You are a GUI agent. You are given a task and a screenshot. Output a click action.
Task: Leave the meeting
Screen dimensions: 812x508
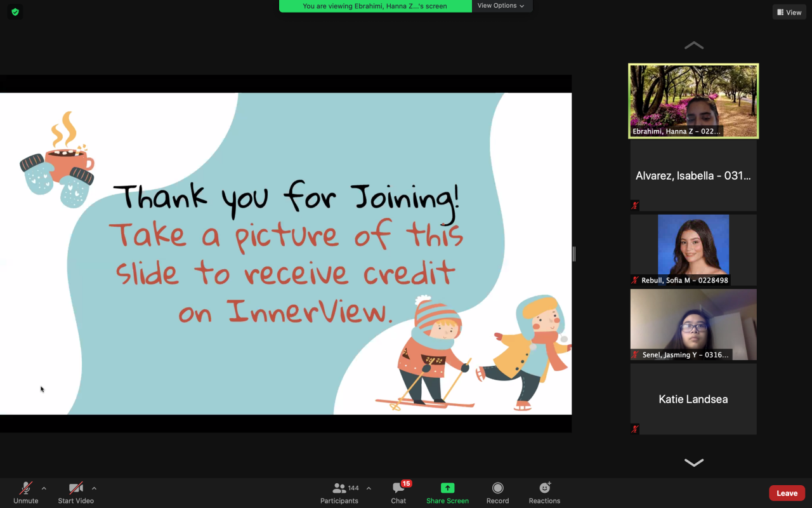click(787, 493)
